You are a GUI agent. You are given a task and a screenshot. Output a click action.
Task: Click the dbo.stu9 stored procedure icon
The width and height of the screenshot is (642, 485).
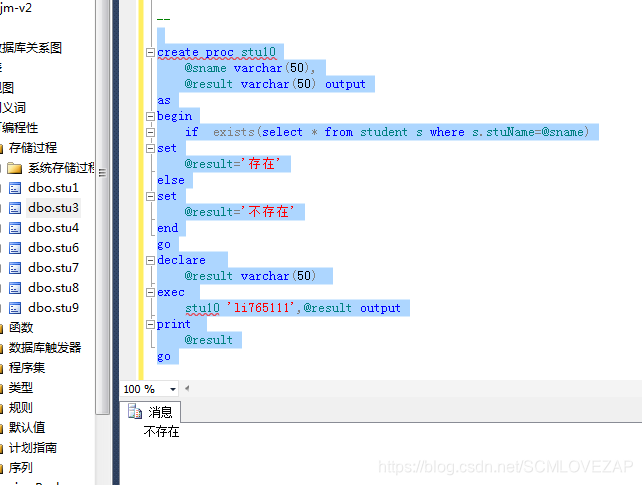[15, 308]
